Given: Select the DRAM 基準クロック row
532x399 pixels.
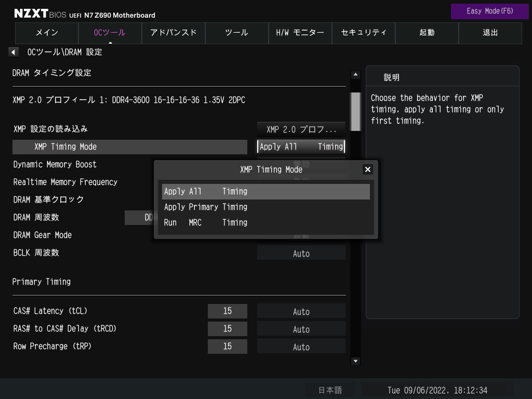Looking at the screenshot, I should tap(48, 200).
